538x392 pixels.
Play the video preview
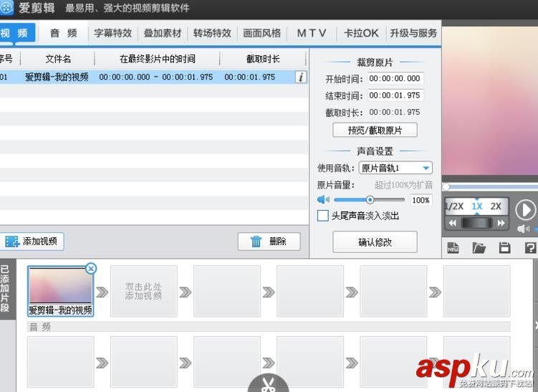click(x=525, y=210)
